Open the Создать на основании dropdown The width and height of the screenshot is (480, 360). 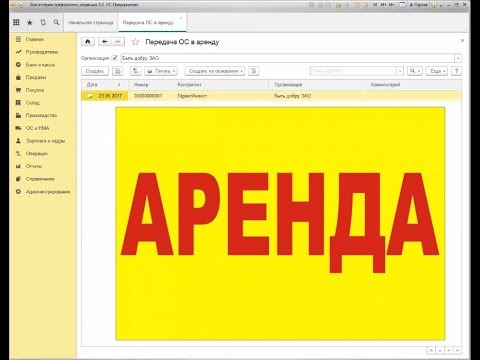pyautogui.click(x=215, y=71)
